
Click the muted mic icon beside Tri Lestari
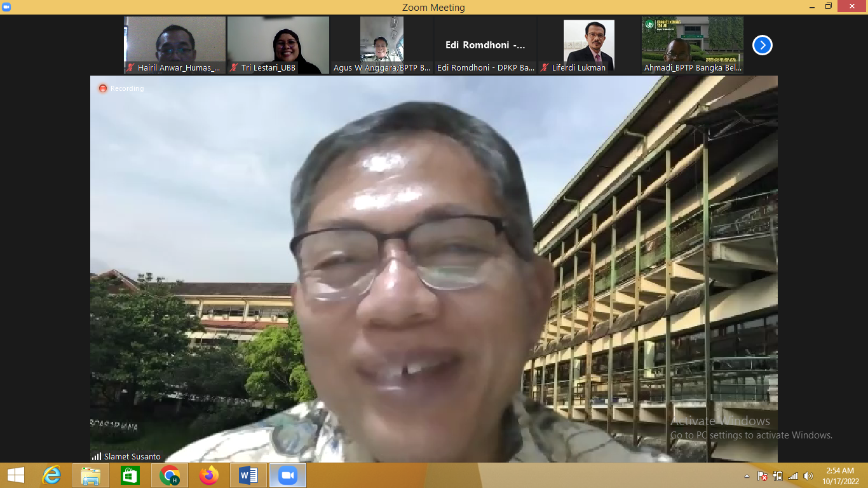pos(234,67)
